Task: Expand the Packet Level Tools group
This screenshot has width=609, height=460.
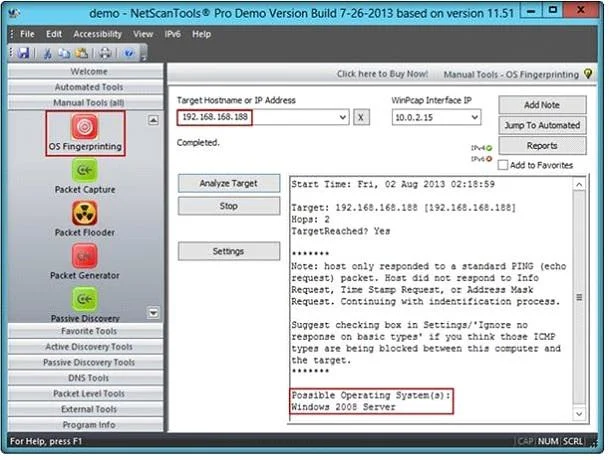Action: 85,394
